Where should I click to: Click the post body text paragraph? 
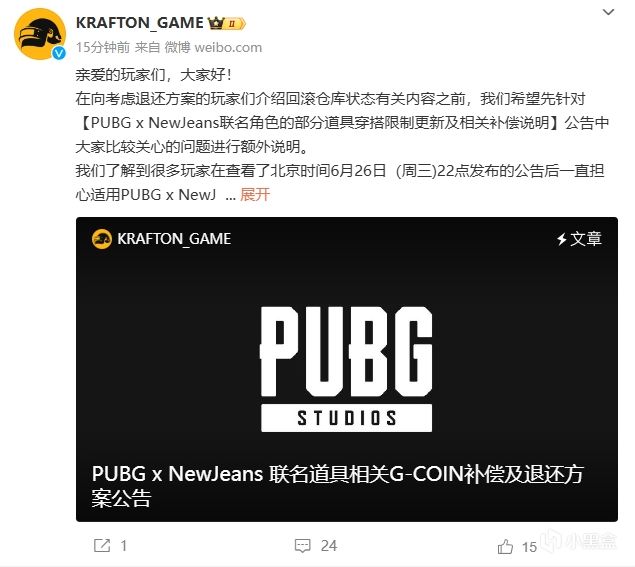pyautogui.click(x=342, y=134)
